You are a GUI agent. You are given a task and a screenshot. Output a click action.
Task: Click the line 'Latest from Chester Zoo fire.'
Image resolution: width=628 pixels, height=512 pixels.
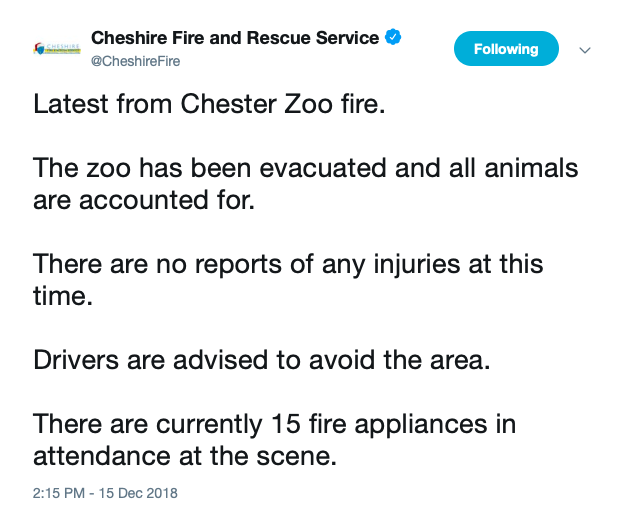(x=208, y=105)
